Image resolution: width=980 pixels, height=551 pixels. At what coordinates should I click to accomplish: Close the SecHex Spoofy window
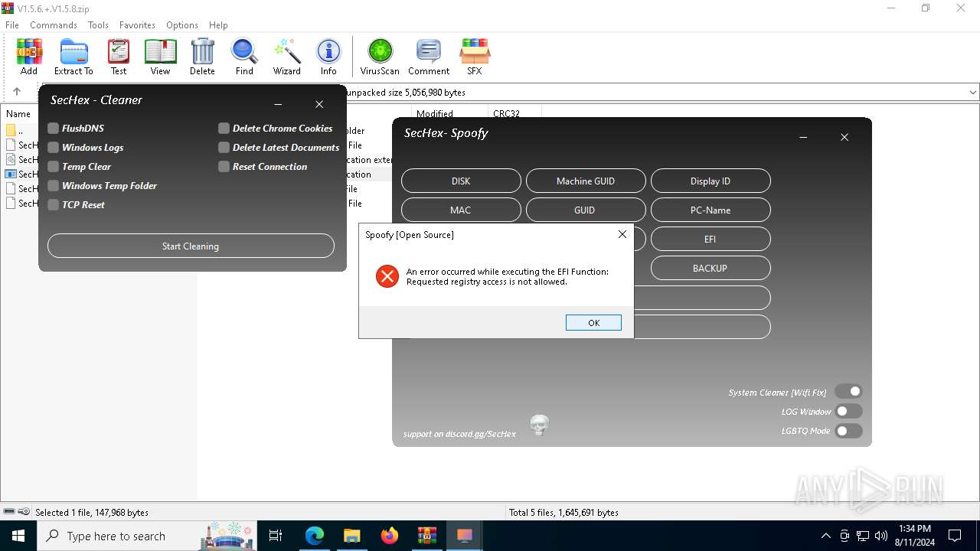point(844,137)
